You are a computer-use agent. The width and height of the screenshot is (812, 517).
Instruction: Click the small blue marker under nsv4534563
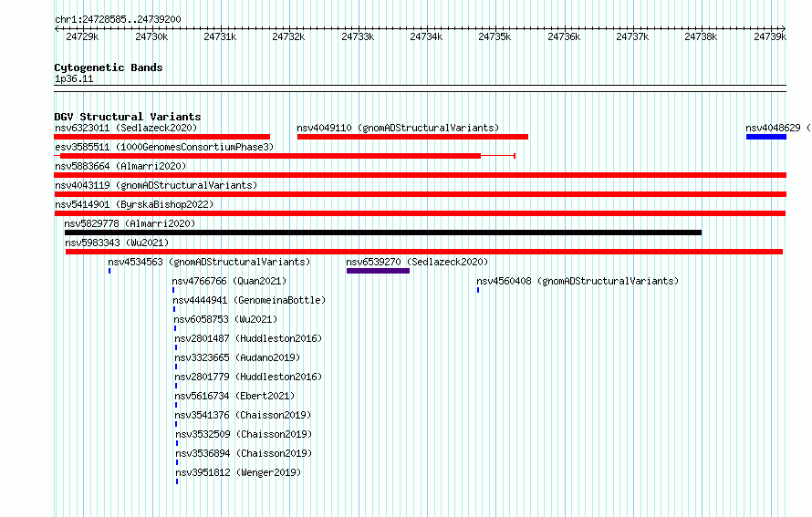(109, 271)
